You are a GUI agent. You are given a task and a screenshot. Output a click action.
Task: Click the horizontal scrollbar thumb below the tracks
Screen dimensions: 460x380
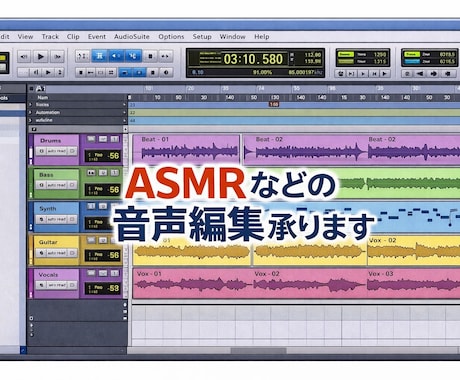click(258, 351)
